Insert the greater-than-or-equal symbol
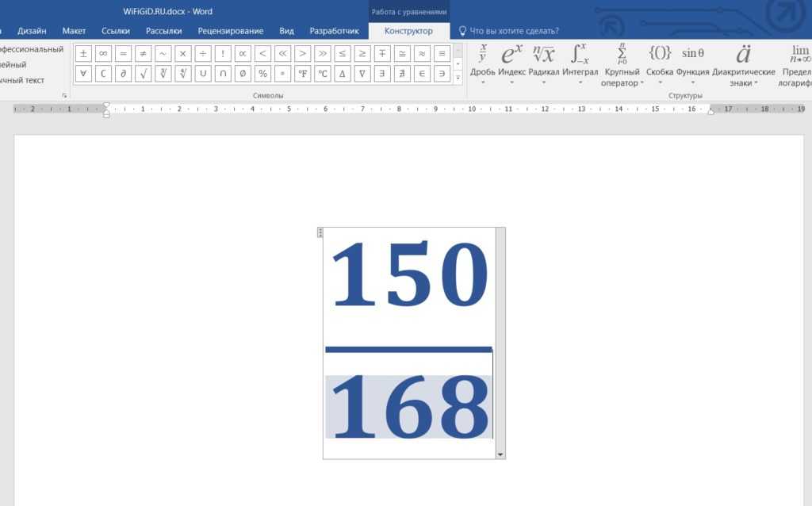Screen dimensions: 812x506 click(x=362, y=53)
